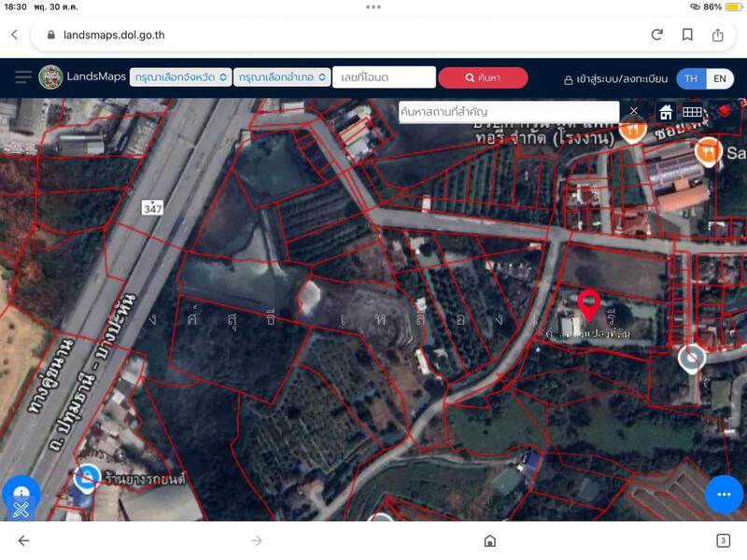Image resolution: width=747 pixels, height=560 pixels.
Task: Bookmark this page in browser
Action: [687, 35]
